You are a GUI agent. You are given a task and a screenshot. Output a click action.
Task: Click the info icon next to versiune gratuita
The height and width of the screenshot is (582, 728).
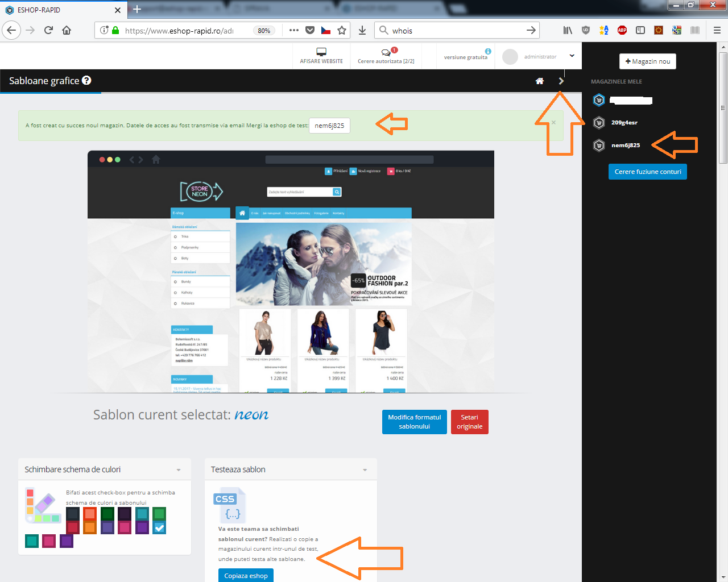click(x=488, y=51)
